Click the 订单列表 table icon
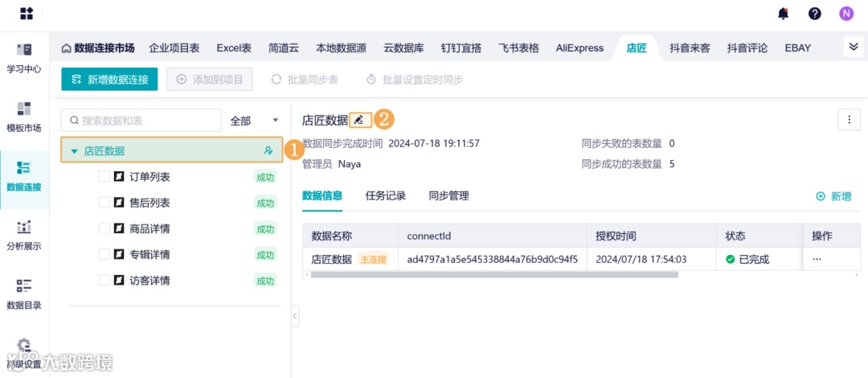This screenshot has width=868, height=378. 118,177
